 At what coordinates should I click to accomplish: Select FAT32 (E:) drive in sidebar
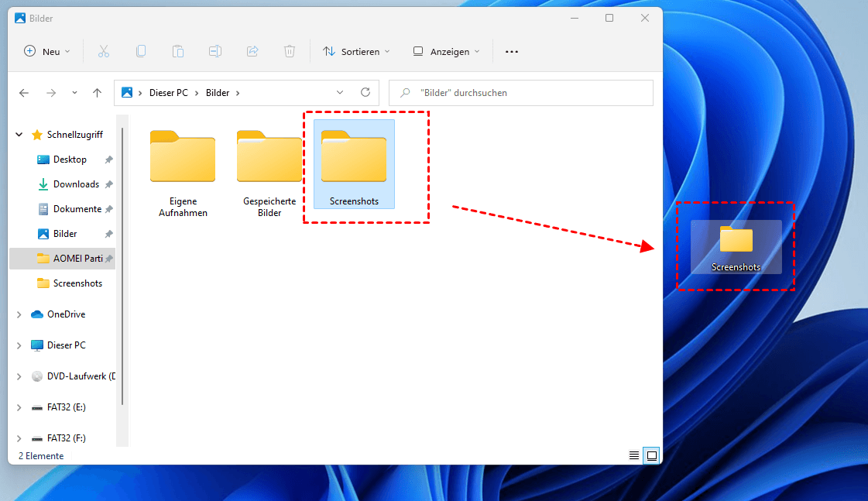click(x=66, y=407)
